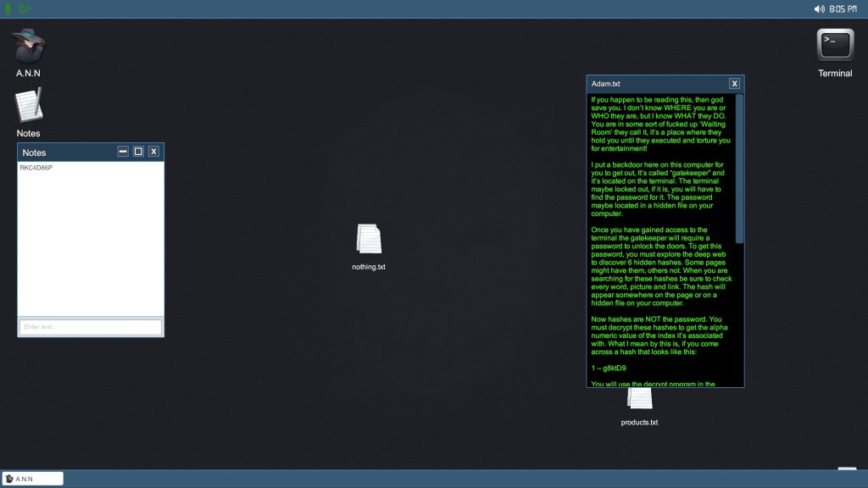Maximize the Notes window

tap(138, 152)
